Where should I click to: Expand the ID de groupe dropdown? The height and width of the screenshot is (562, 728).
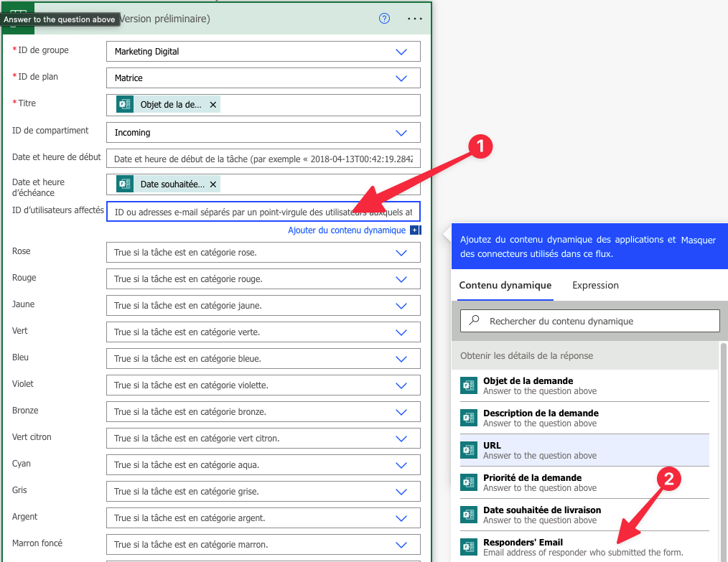click(401, 52)
